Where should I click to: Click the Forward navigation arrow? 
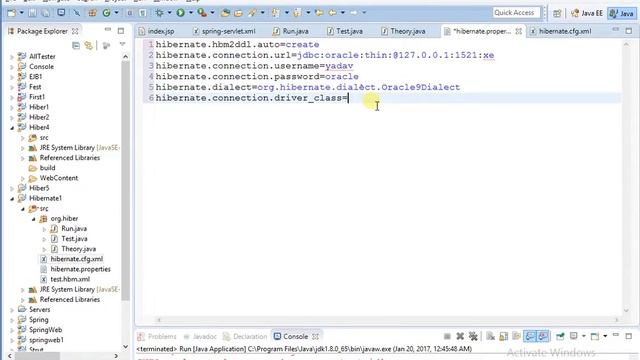click(354, 13)
